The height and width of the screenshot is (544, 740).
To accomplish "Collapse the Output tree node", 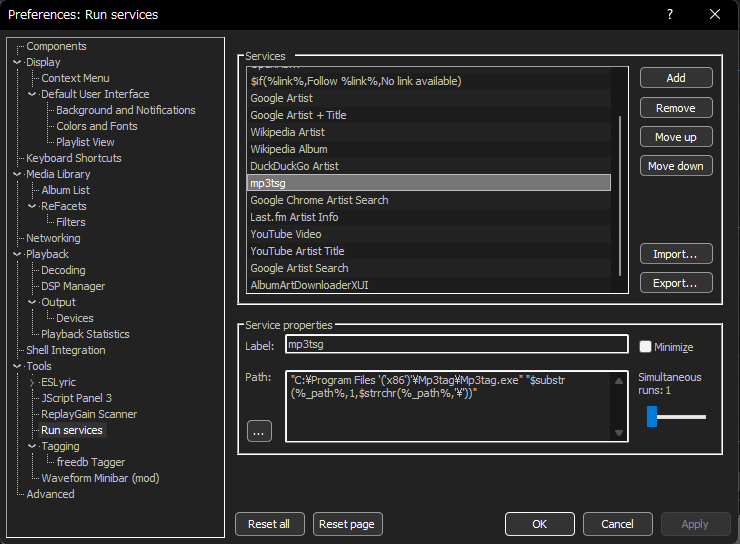I will tap(32, 302).
